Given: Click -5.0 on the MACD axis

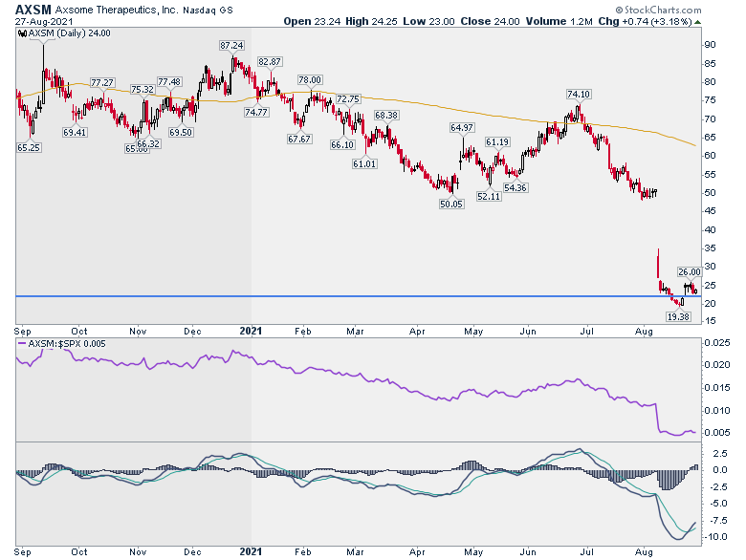Looking at the screenshot, I should (x=716, y=504).
